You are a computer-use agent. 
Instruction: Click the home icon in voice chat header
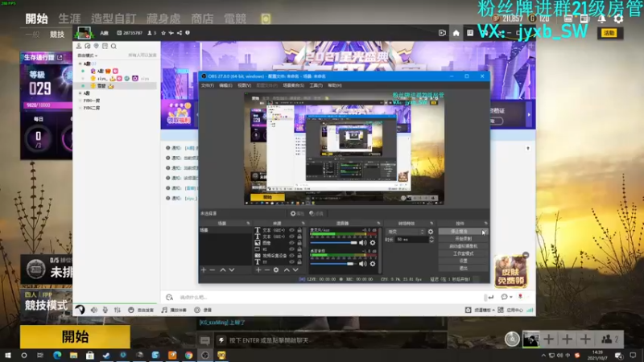point(456,33)
